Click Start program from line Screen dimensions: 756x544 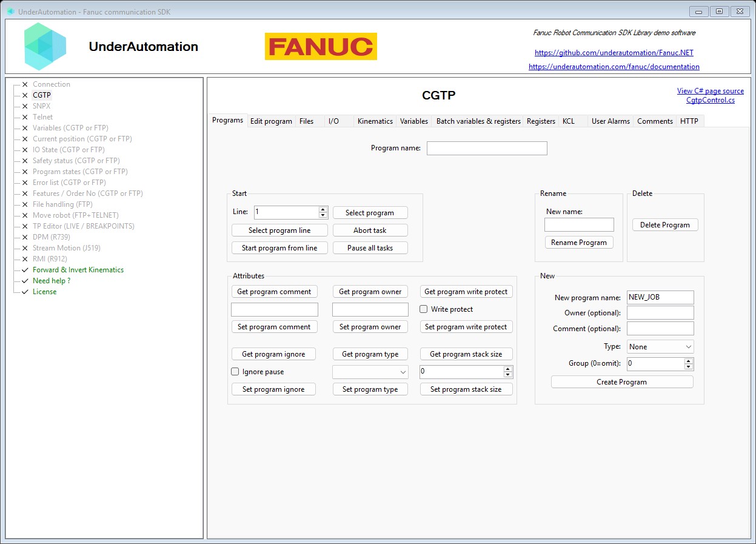(279, 248)
